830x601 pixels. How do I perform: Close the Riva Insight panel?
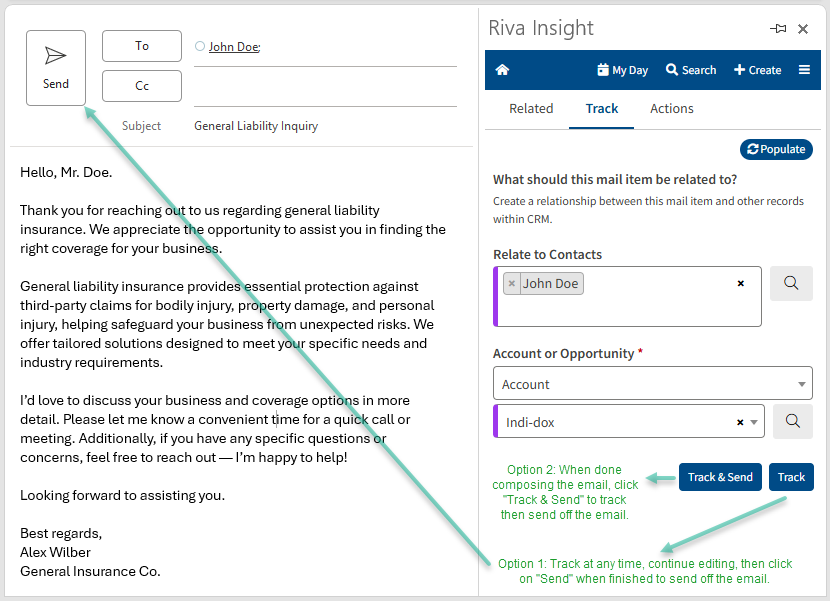pos(803,29)
